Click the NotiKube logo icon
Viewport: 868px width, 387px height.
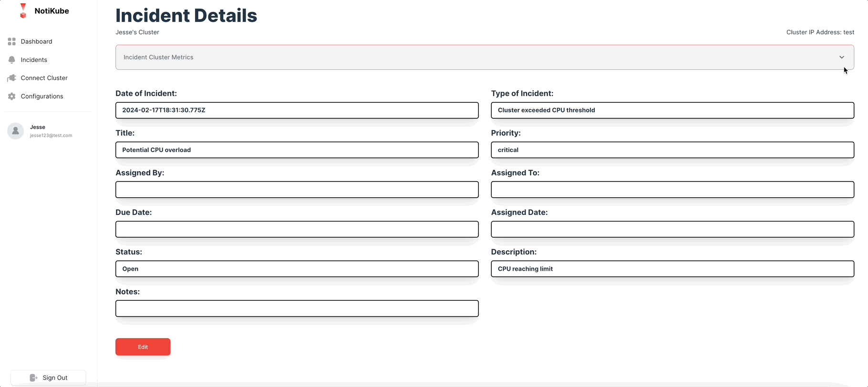(x=23, y=11)
